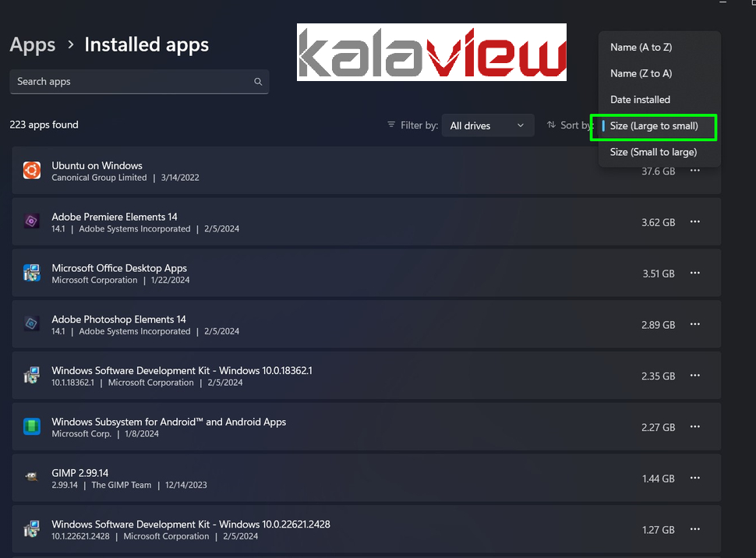Select Windows Software Development Kit 10.0.22621.2428 name
The width and height of the screenshot is (756, 558).
click(191, 524)
